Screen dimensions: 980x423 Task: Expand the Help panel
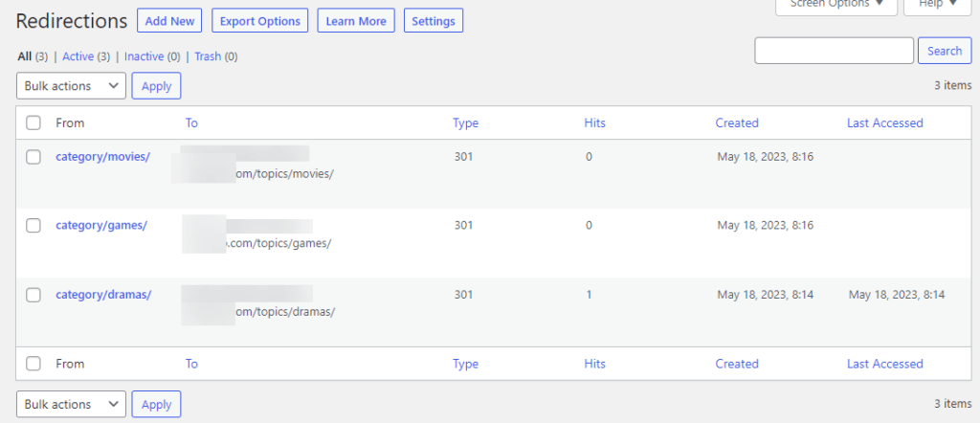click(x=937, y=5)
